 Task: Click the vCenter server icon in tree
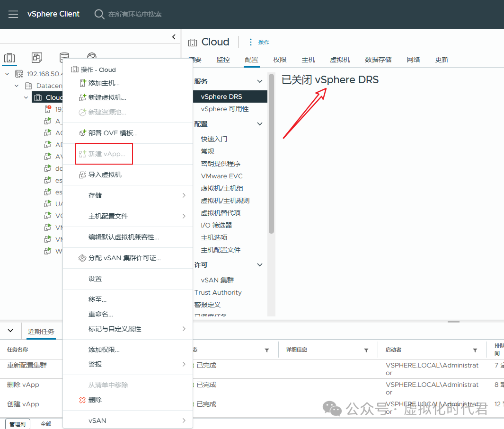tap(19, 74)
